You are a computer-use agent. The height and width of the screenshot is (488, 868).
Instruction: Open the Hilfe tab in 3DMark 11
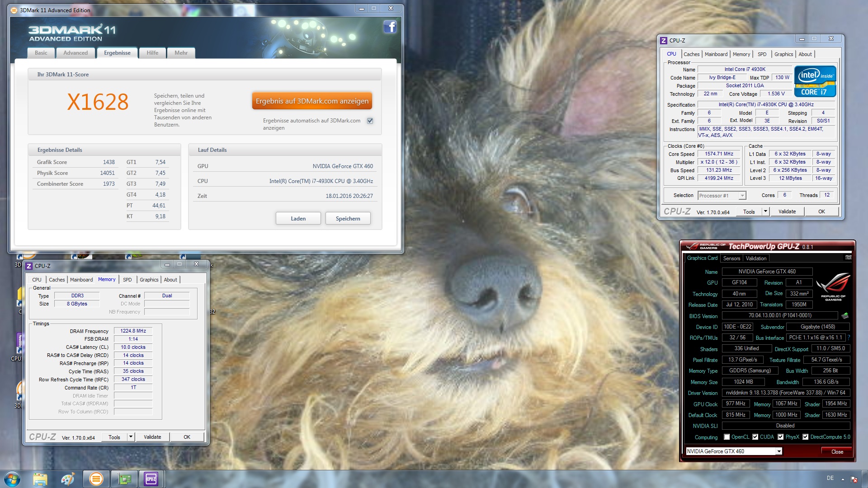pyautogui.click(x=152, y=53)
